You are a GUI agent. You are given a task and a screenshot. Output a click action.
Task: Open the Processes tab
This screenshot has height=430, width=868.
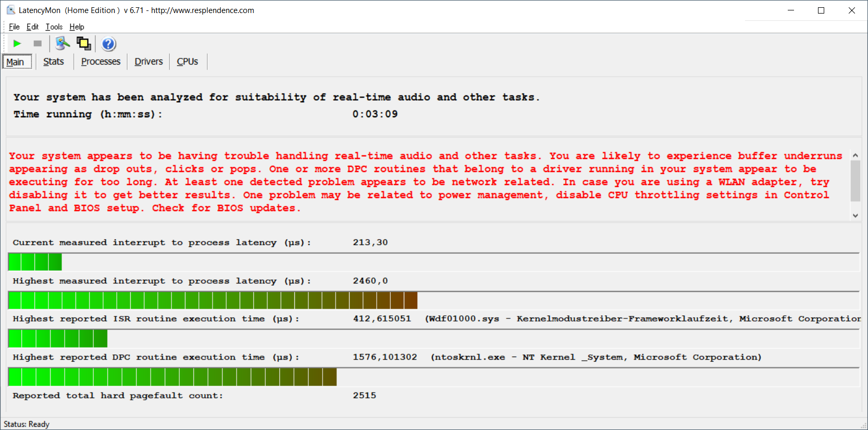pyautogui.click(x=101, y=62)
